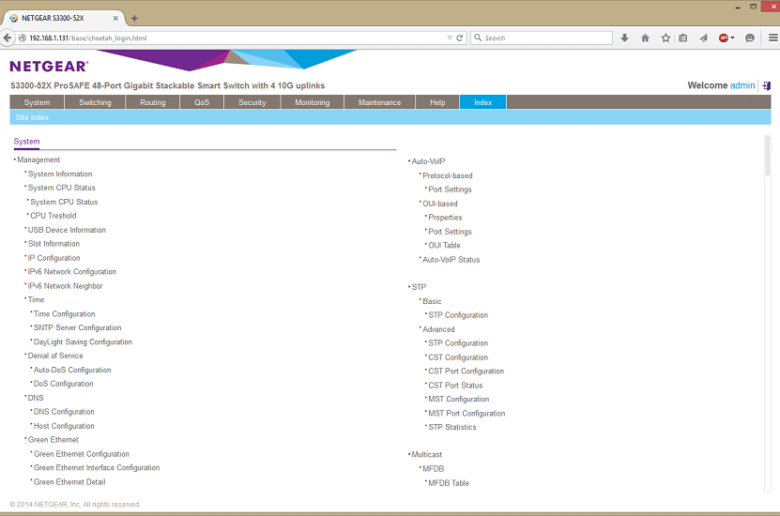Open the Routing menu tab
780x516 pixels.
pos(153,102)
